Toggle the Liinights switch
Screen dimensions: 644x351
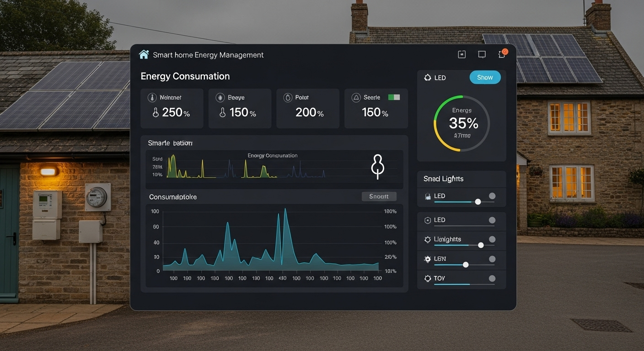tap(492, 239)
